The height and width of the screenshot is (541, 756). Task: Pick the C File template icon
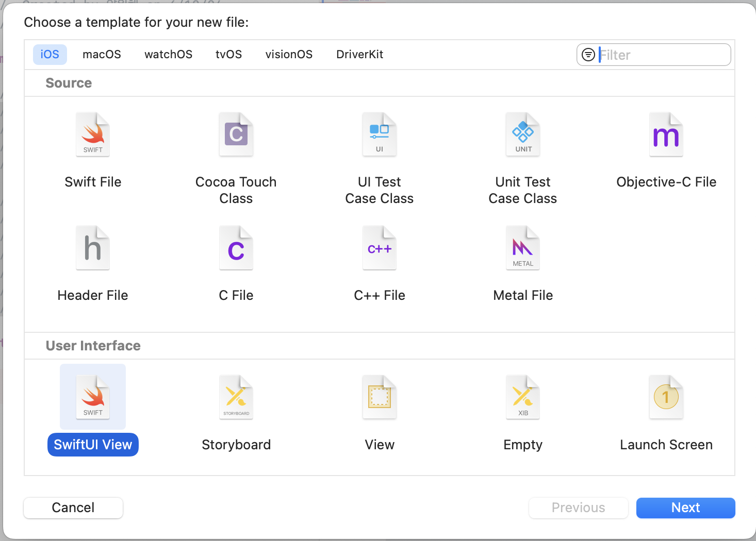coord(236,248)
